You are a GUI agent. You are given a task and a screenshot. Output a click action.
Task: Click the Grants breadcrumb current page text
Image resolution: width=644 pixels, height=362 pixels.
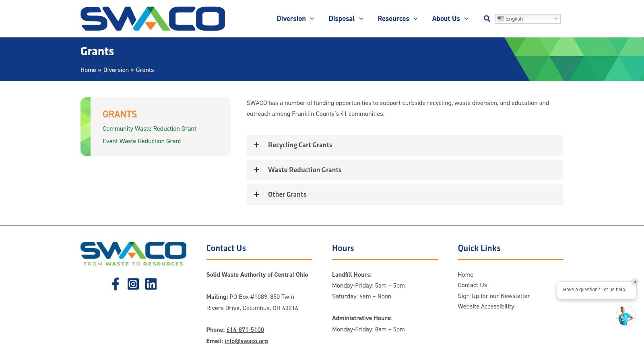[145, 70]
